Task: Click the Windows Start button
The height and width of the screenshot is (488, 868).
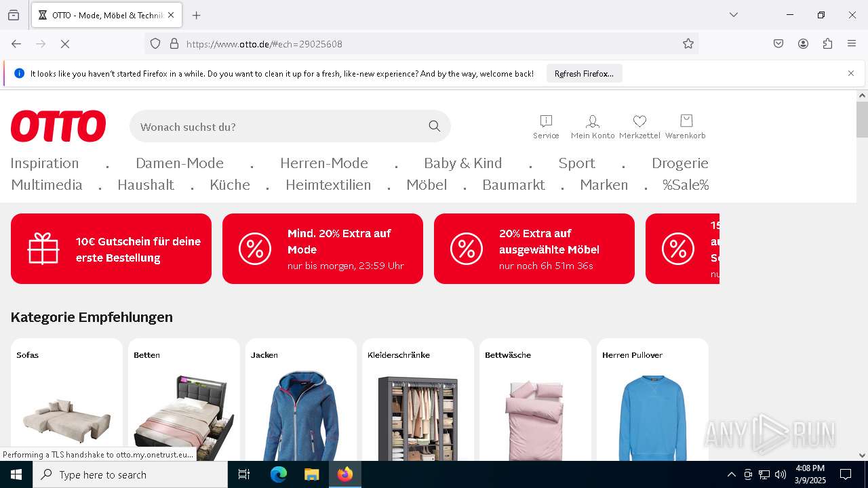Action: [16, 474]
